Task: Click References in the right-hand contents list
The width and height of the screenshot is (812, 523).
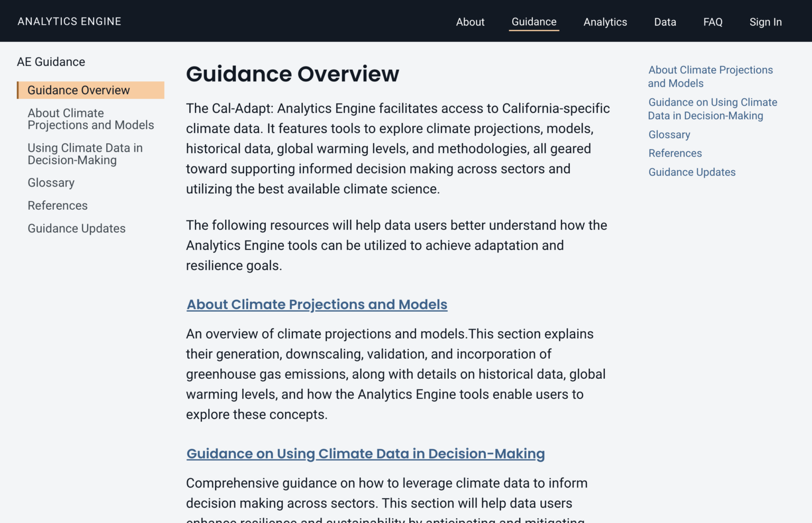Action: tap(675, 153)
